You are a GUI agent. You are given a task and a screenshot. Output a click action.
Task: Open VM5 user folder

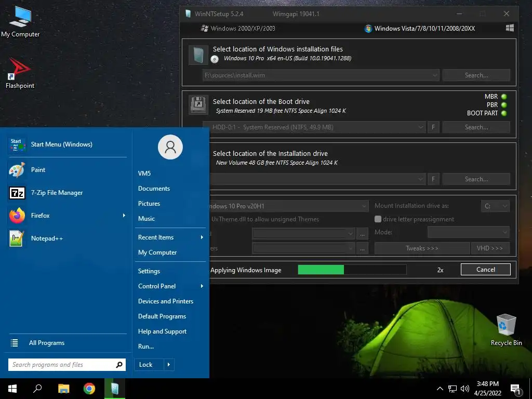click(144, 174)
